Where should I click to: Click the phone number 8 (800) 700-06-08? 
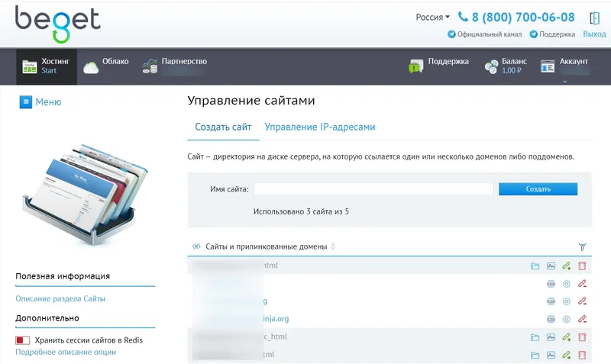pyautogui.click(x=523, y=17)
